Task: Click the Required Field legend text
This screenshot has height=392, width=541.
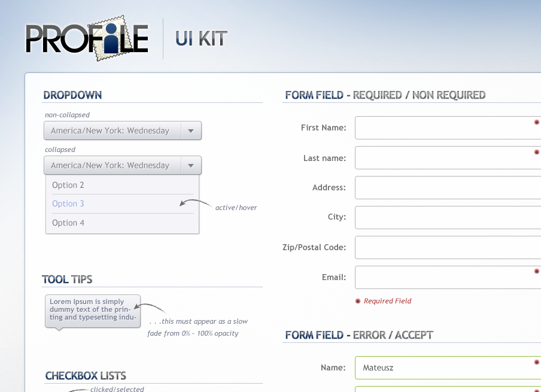Action: click(x=387, y=301)
